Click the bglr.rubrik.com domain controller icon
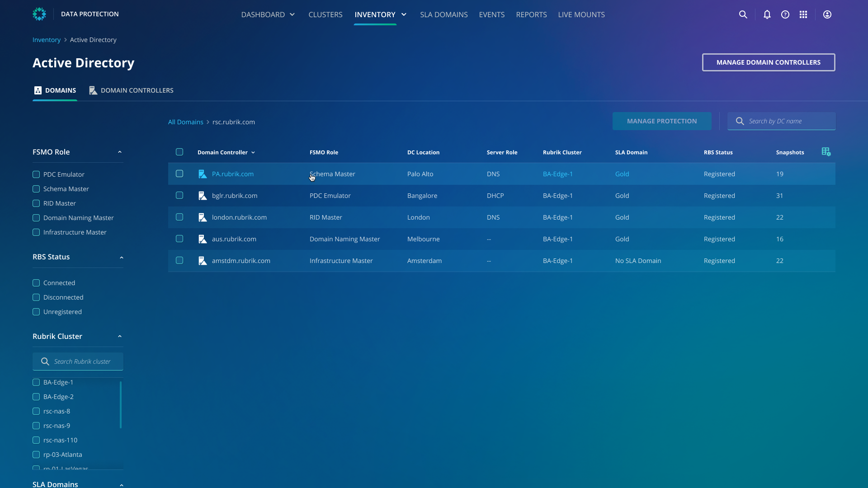 point(203,196)
